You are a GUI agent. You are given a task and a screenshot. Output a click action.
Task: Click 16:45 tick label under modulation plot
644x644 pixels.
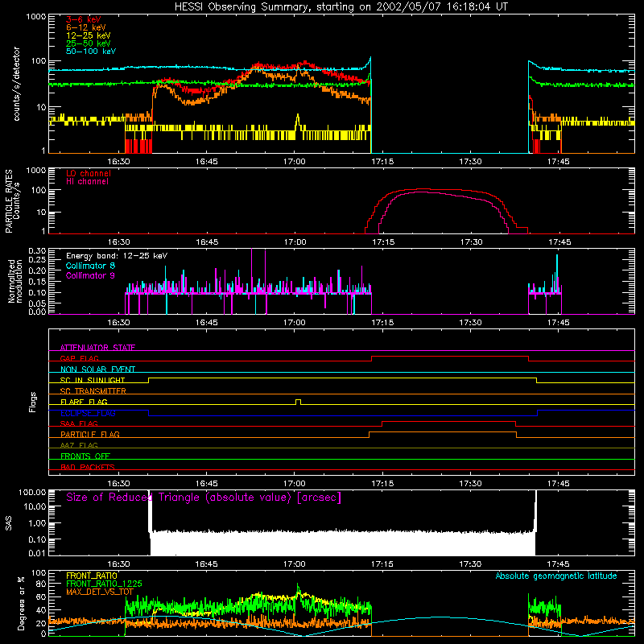point(207,323)
